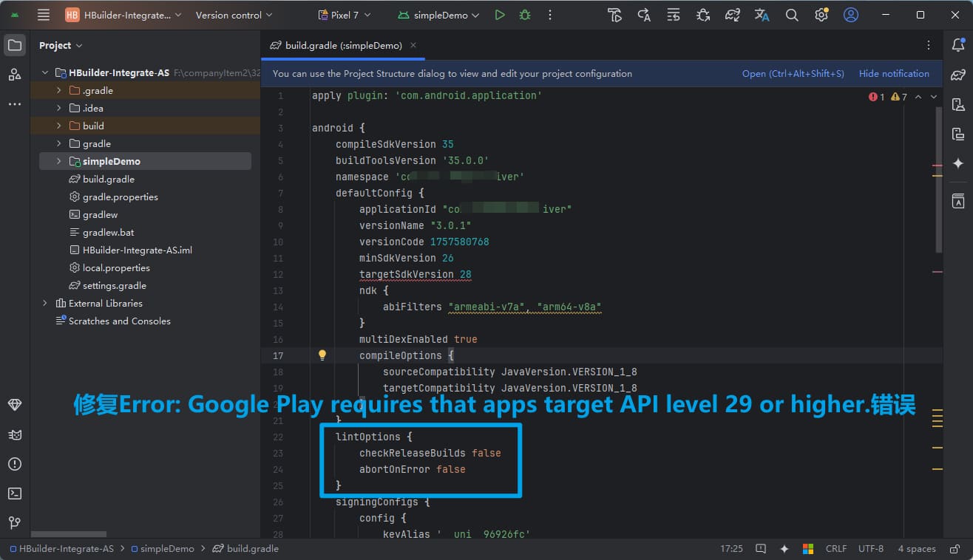Click the intention lightbulb on line 17
This screenshot has height=560, width=973.
(x=322, y=355)
